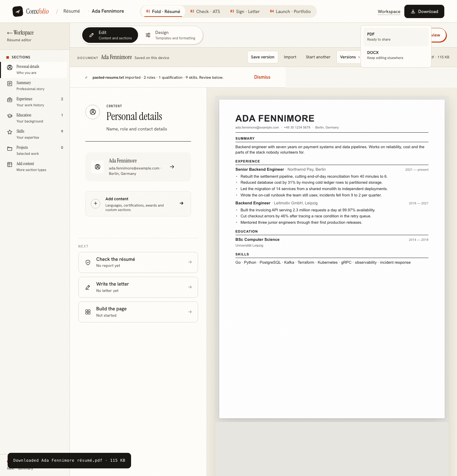Click the Experience briefcase icon in sidebar
This screenshot has width=457, height=476.
click(10, 100)
